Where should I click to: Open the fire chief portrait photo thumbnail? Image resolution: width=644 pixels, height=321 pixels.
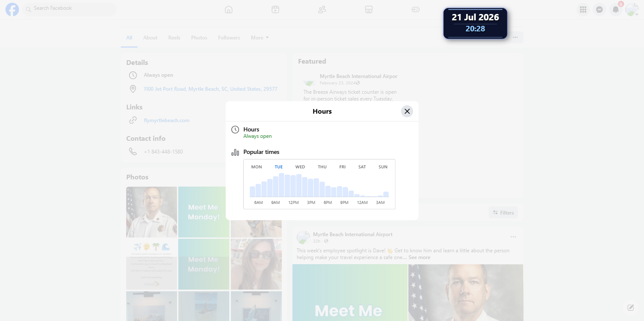(x=152, y=212)
